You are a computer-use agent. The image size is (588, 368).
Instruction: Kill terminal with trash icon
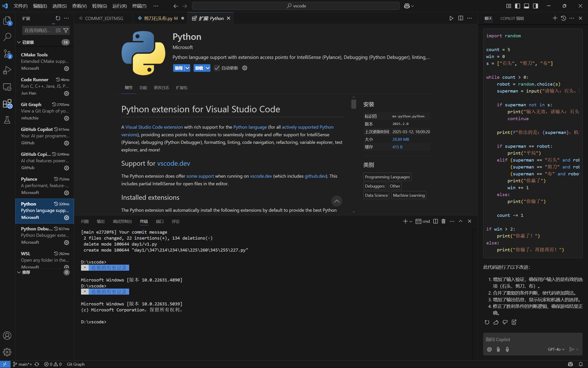tap(443, 221)
